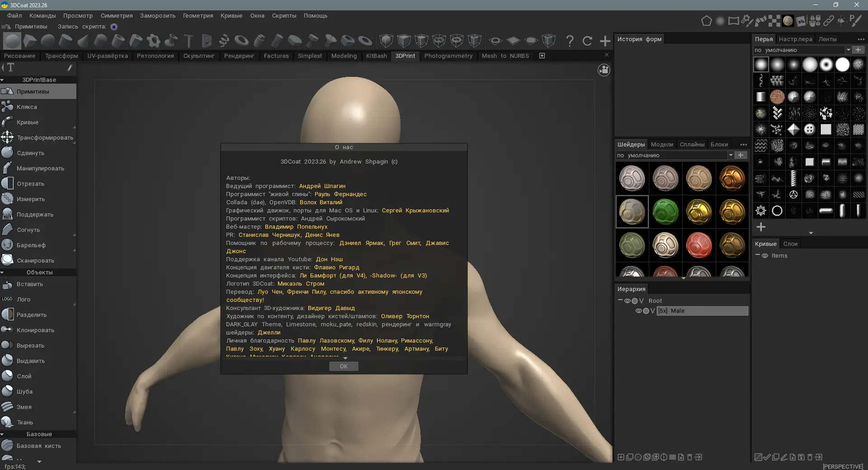This screenshot has width=868, height=470.
Task: Open the Слои tab
Action: click(x=790, y=244)
